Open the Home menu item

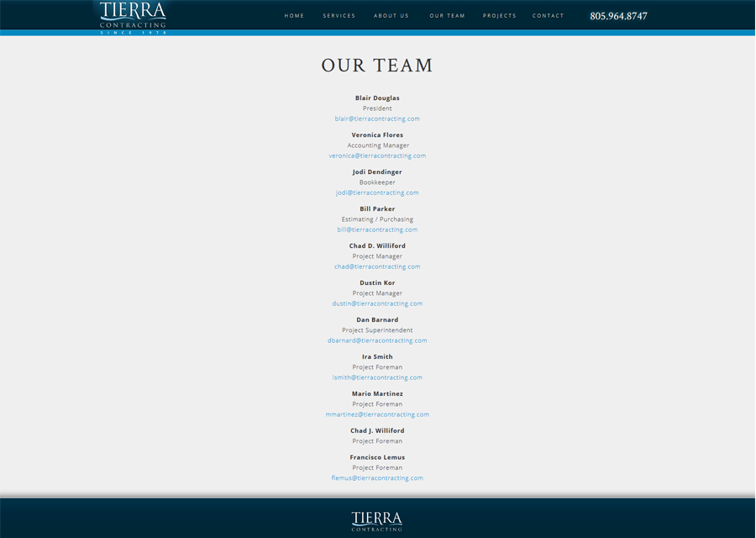click(x=294, y=15)
